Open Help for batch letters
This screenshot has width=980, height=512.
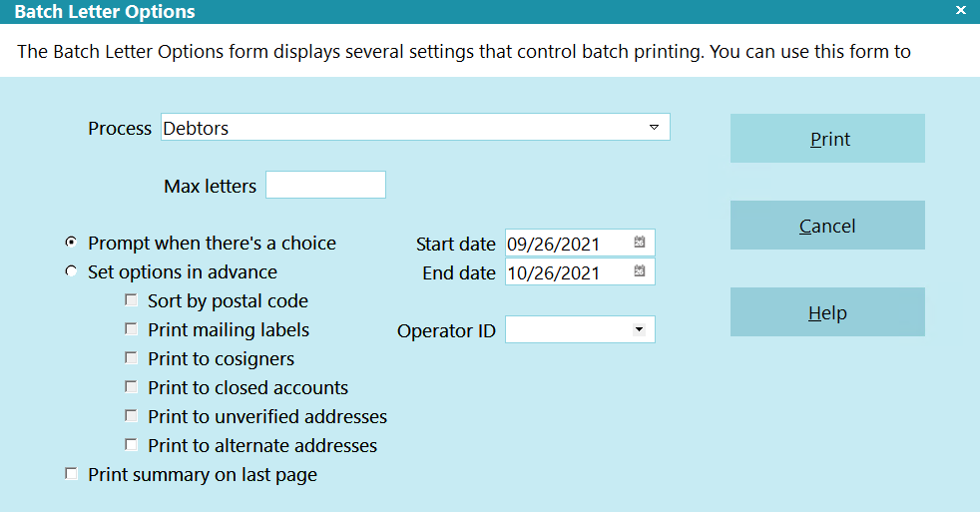coord(827,312)
